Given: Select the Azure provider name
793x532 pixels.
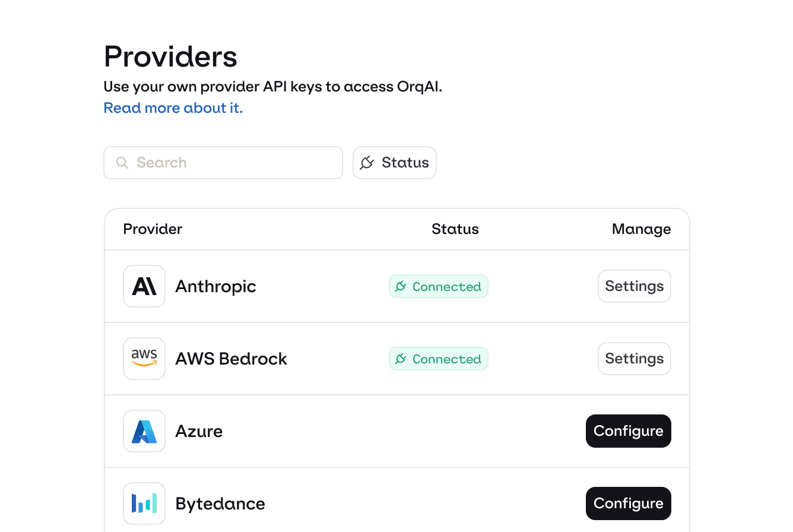Looking at the screenshot, I should coord(199,431).
